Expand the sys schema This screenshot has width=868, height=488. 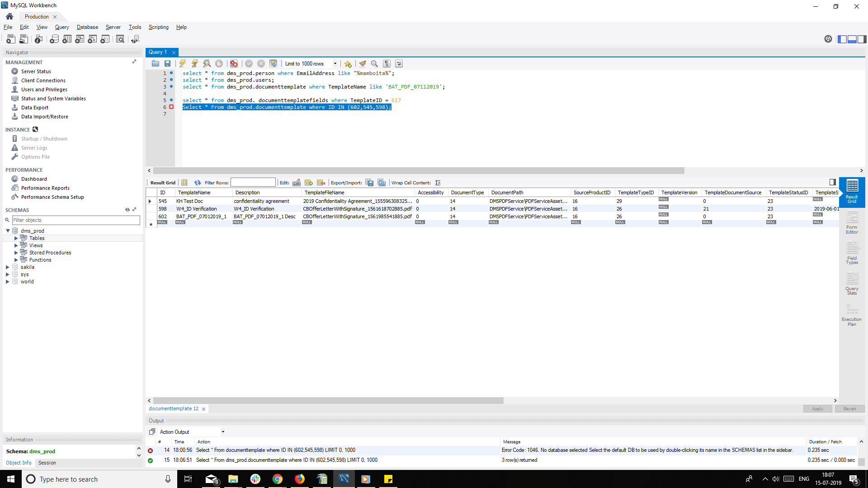pos(8,274)
